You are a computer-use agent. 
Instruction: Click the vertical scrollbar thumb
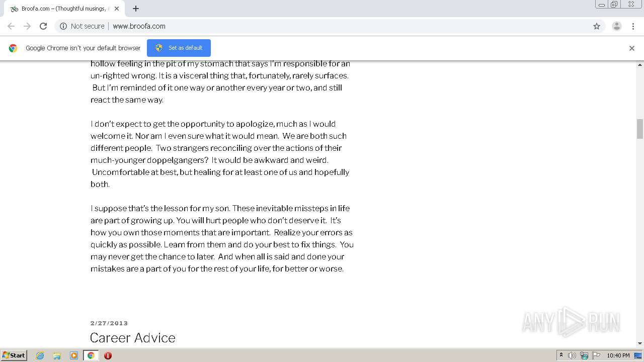click(640, 129)
